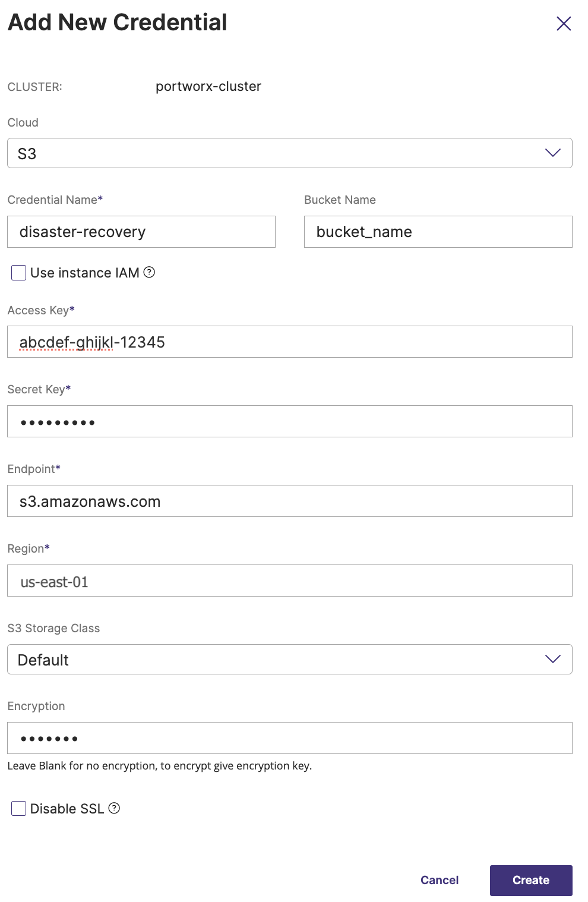Edit the Endpoint field with s3.amazonaws.com

289,502
